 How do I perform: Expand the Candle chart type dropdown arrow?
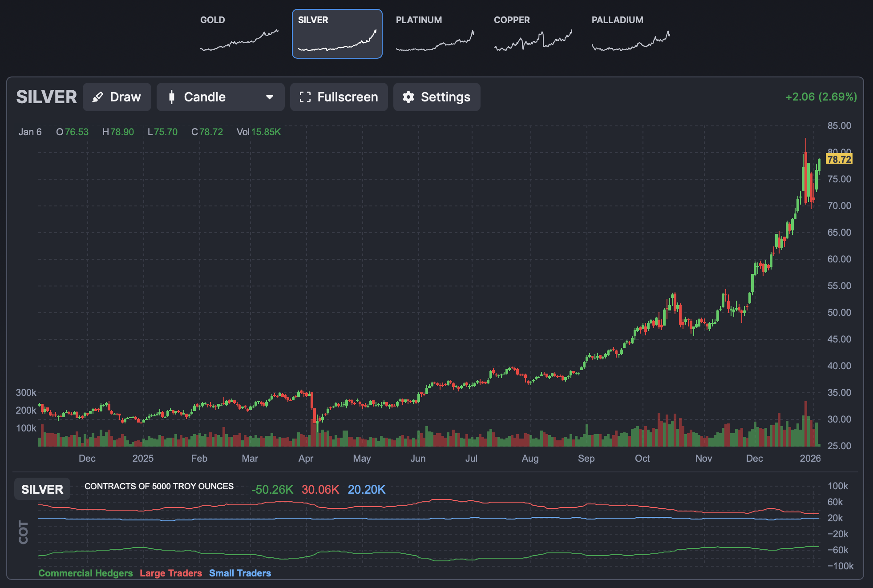[269, 97]
